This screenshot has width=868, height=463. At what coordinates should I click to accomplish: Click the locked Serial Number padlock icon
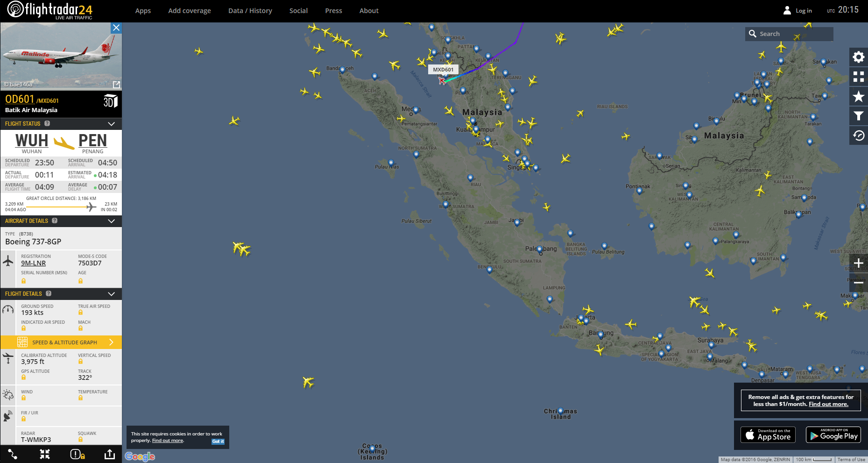23,281
